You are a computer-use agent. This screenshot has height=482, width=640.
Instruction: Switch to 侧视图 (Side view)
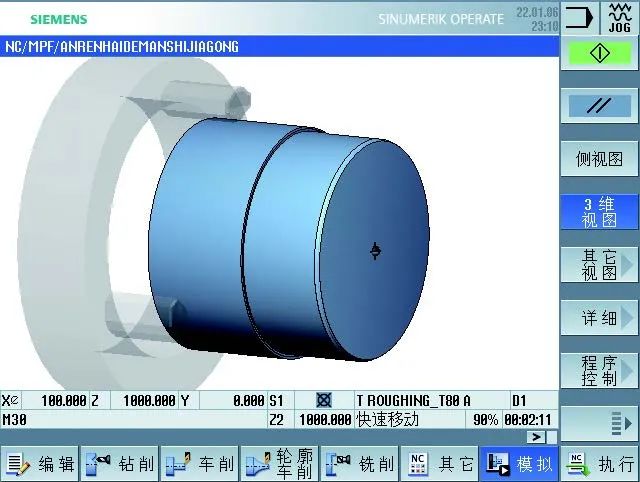(599, 159)
